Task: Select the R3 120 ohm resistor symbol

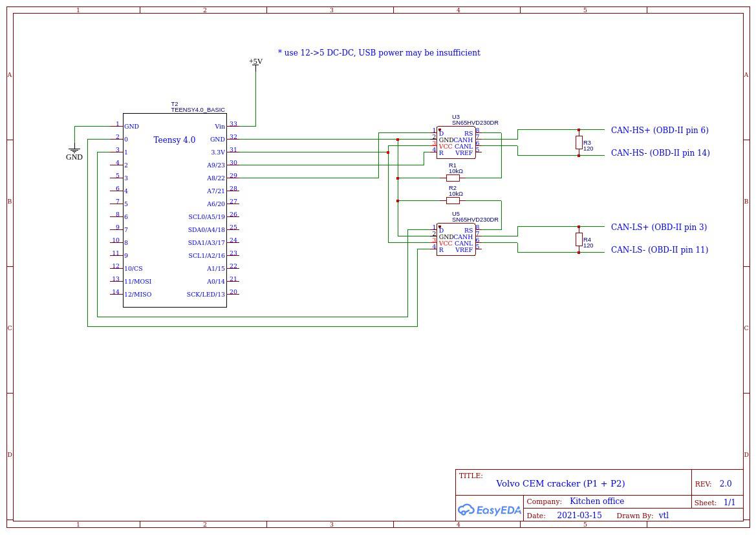Action: click(579, 143)
